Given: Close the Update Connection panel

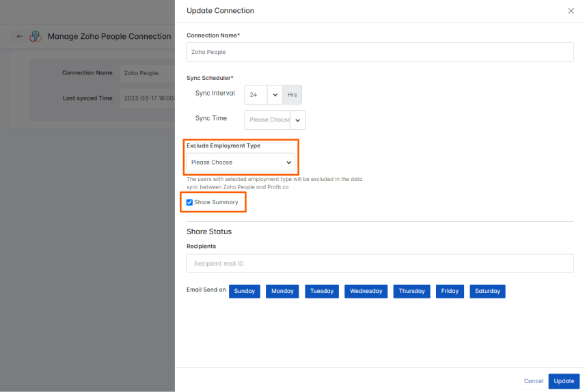Looking at the screenshot, I should tap(571, 11).
